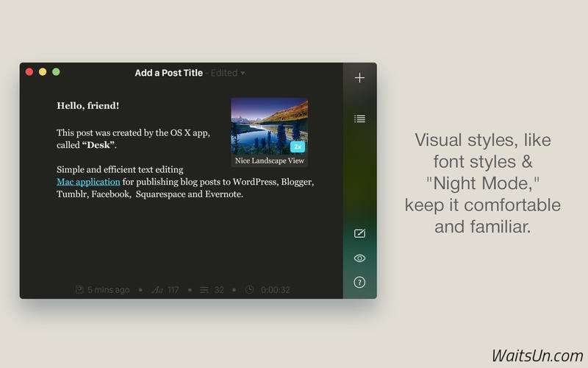Expand the Edited dropdown arrow in title
This screenshot has width=588, height=368.
(x=243, y=74)
